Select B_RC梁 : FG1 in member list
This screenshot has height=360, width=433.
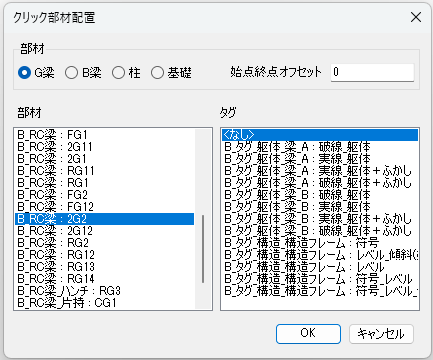(105, 135)
